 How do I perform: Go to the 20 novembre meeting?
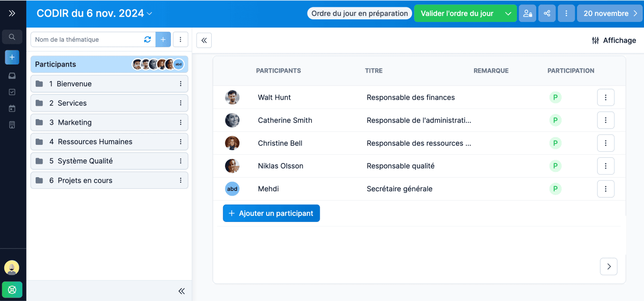coord(610,13)
